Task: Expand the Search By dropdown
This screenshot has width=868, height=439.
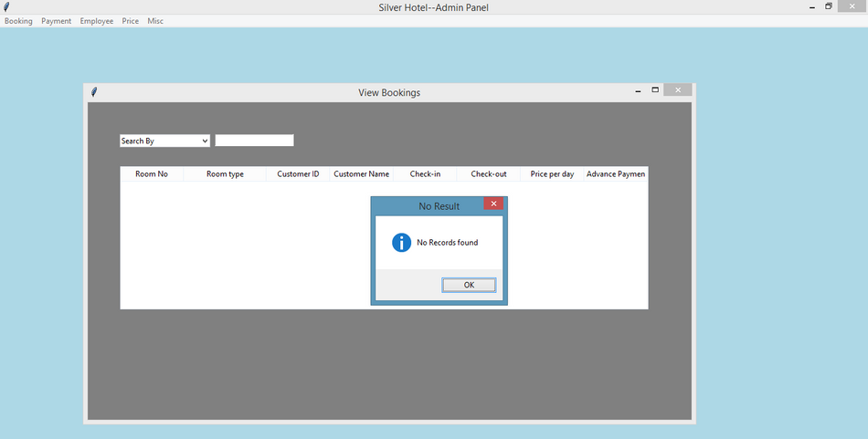Action: pyautogui.click(x=164, y=141)
